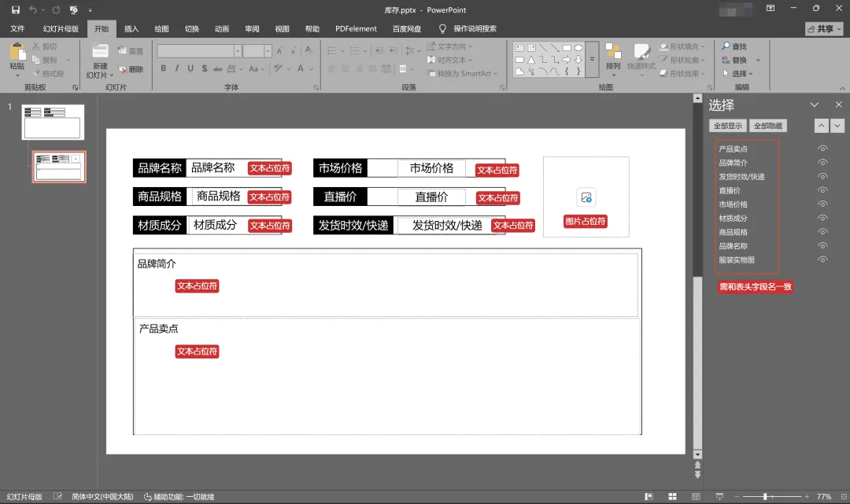Open the Arrange (排列) tool
Screen dimensions: 850x504
[613, 57]
